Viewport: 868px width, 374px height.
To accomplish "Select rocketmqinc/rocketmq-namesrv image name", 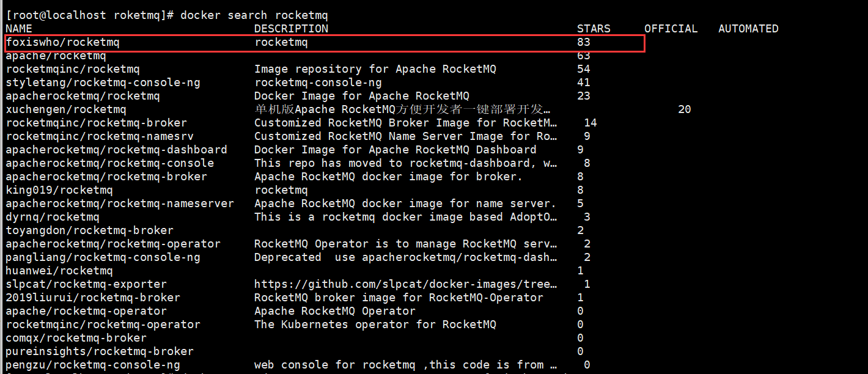I will tap(100, 136).
